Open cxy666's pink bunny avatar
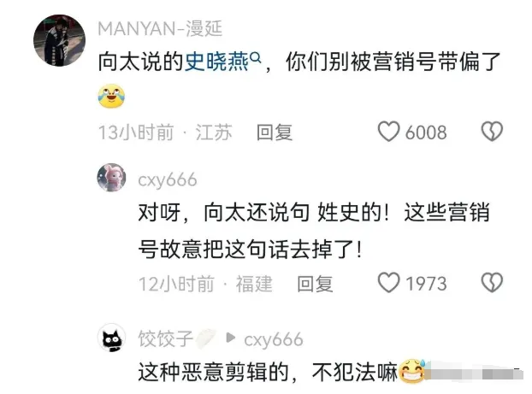This screenshot has height=394, width=532. [112, 178]
